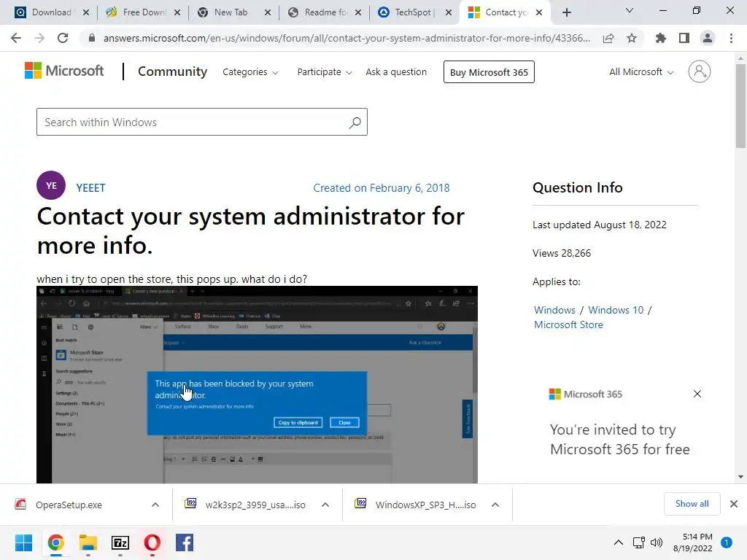The width and height of the screenshot is (747, 560).
Task: Click the Created on February 6, 2018 text
Action: (x=381, y=188)
